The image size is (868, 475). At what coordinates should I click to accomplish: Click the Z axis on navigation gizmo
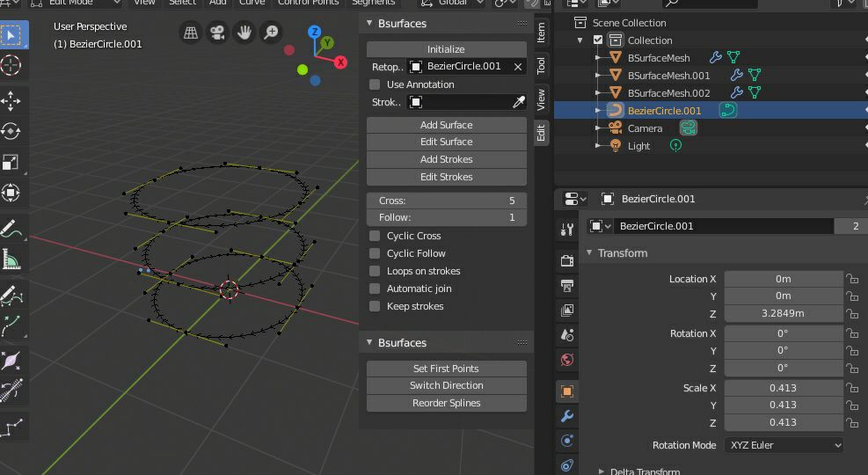[315, 32]
